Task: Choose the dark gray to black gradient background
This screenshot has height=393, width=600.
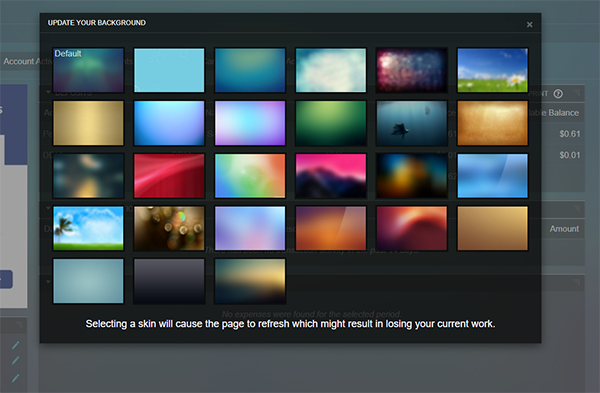Action: tap(169, 281)
